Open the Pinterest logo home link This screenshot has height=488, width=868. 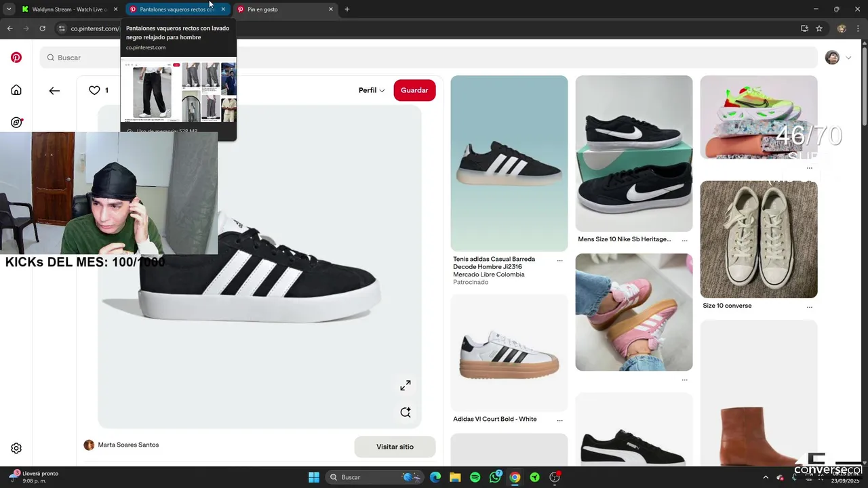point(16,58)
